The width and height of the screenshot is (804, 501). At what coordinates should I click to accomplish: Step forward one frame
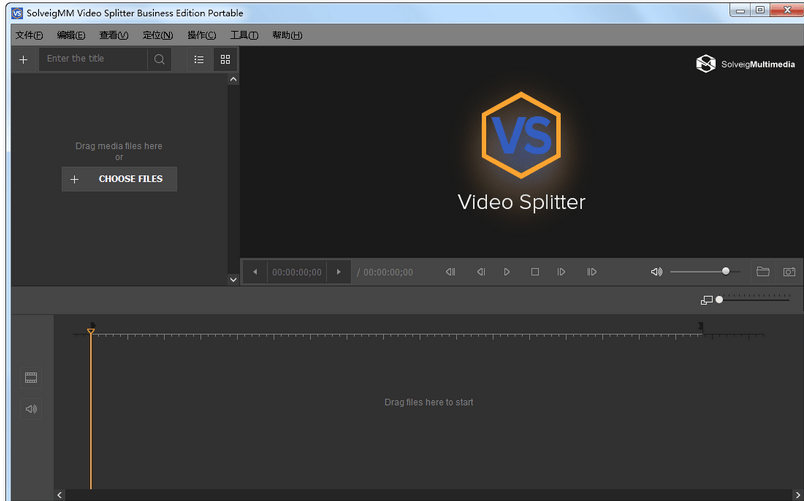click(x=561, y=272)
